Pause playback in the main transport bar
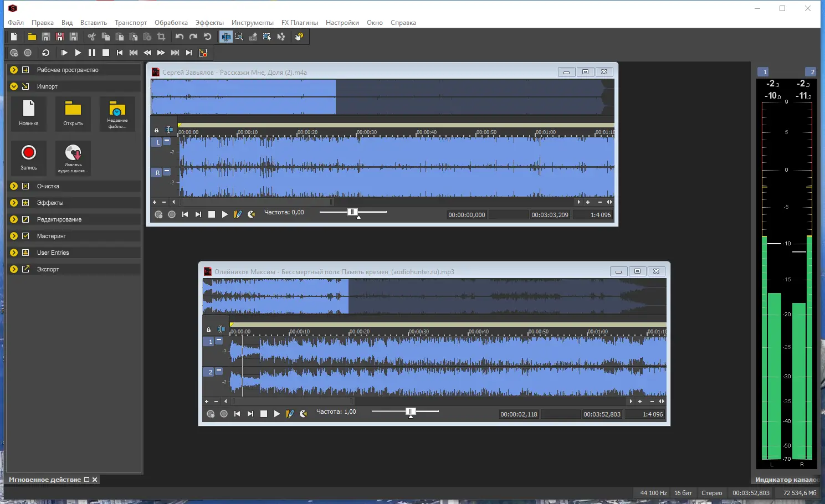825x504 pixels. (x=92, y=53)
